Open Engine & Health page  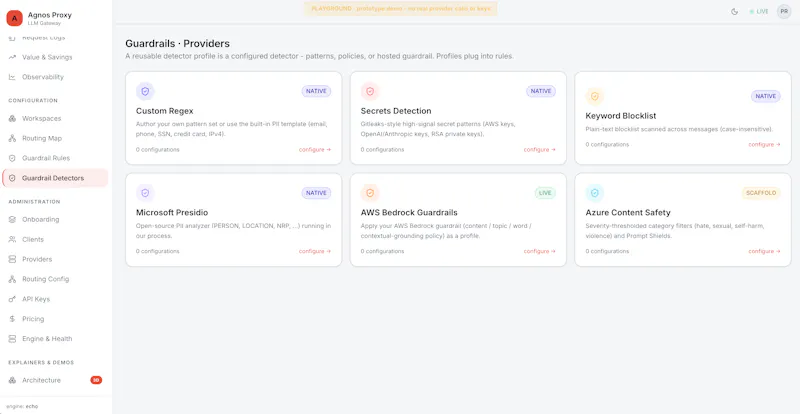click(55, 339)
